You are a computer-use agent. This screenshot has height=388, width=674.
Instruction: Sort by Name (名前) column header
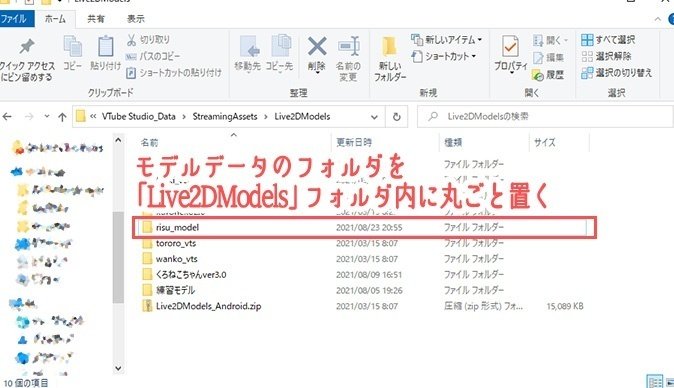(x=150, y=142)
